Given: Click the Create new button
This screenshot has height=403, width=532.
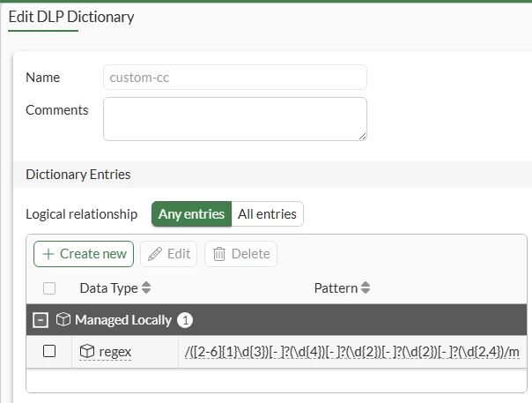Looking at the screenshot, I should point(84,254).
